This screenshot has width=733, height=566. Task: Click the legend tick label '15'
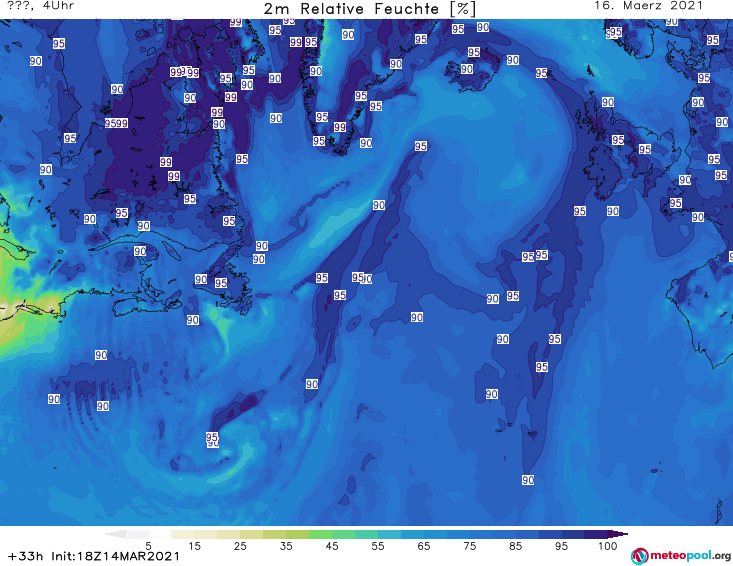click(194, 546)
